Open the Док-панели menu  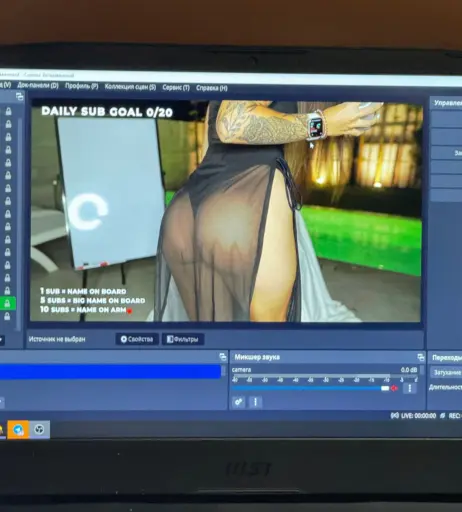[x=38, y=86]
